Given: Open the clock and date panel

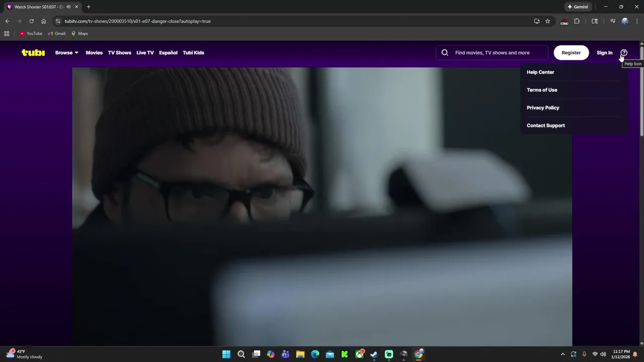Looking at the screenshot, I should pyautogui.click(x=620, y=354).
